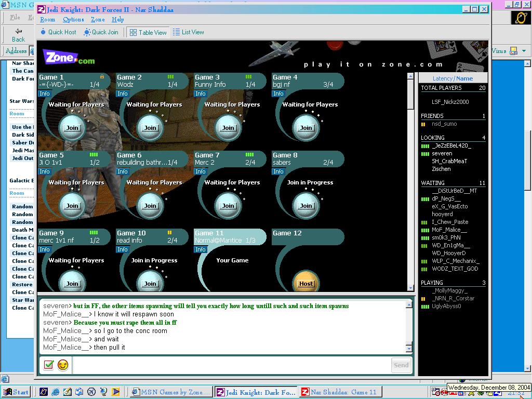Select player LSF_Nickz2000
Viewport: 532px width, 399px height.
tap(450, 102)
